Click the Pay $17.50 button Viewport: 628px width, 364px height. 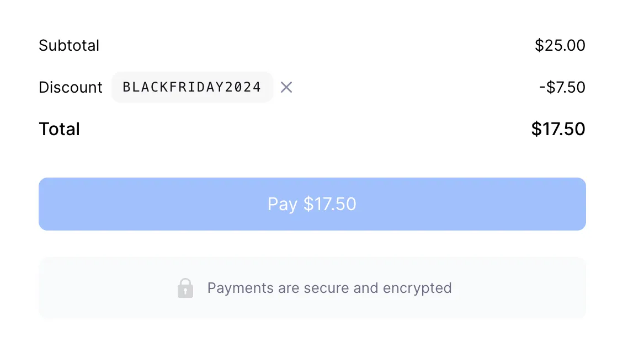pos(312,204)
